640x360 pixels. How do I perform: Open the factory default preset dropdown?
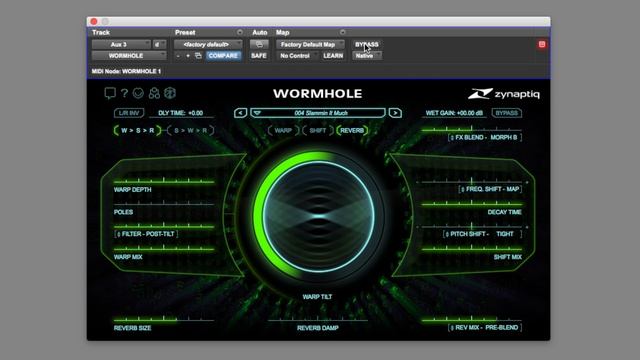click(208, 44)
